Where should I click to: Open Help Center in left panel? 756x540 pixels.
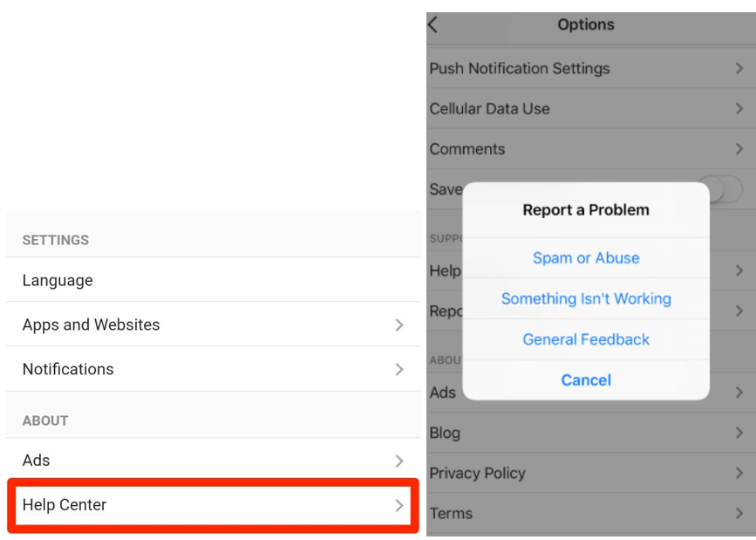pyautogui.click(x=214, y=505)
